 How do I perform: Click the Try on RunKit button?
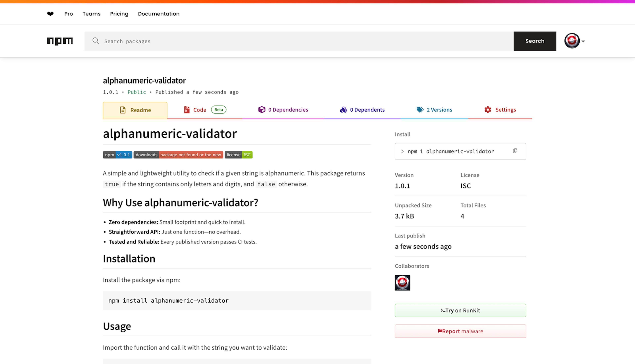point(460,310)
